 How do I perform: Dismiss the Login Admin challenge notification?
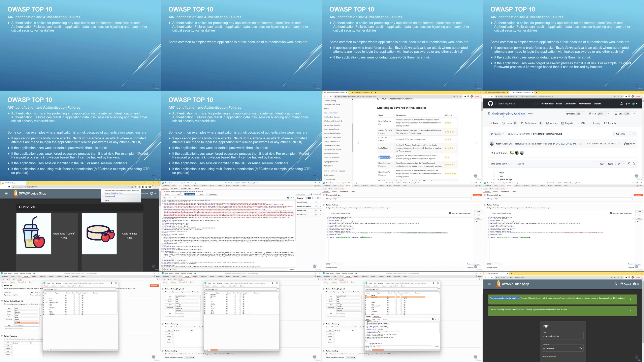point(631,311)
